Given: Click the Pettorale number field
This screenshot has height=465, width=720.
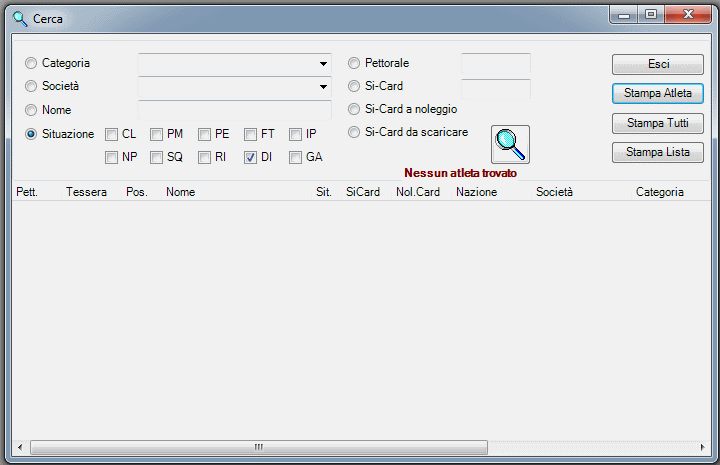Looking at the screenshot, I should tap(495, 63).
